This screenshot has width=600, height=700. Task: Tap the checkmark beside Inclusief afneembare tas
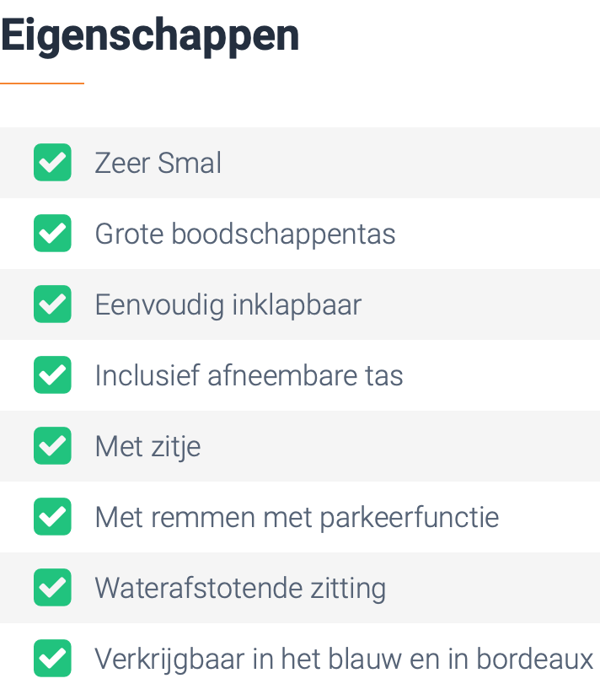point(52,375)
